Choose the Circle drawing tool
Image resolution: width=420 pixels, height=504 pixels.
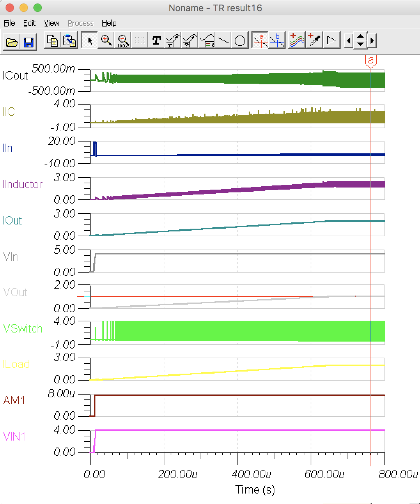[240, 41]
